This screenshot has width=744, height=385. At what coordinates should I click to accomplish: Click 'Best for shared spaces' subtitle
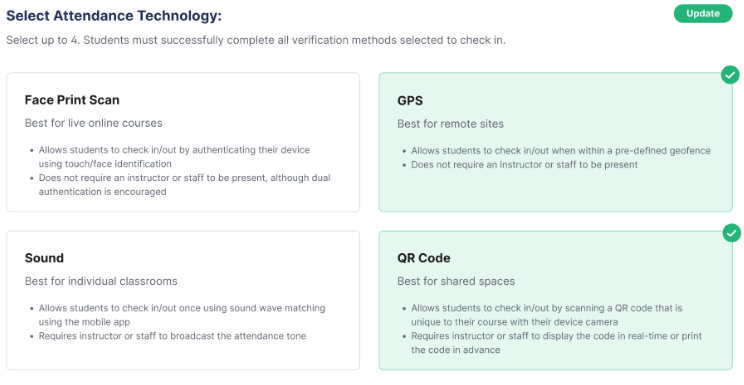pos(456,281)
